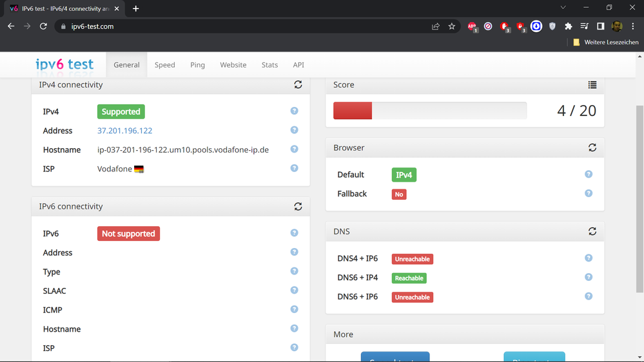The width and height of the screenshot is (644, 362).
Task: Select the Vodafone hostname text
Action: [x=183, y=150]
